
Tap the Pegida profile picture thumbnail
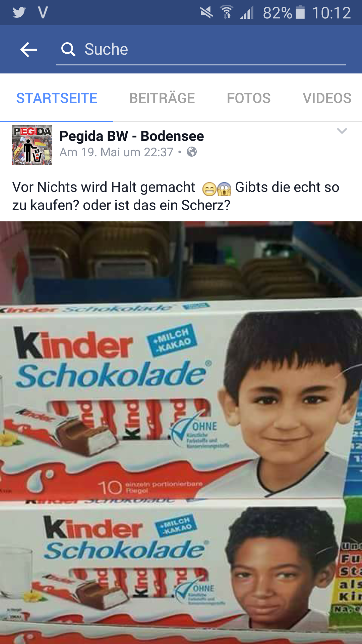32,145
